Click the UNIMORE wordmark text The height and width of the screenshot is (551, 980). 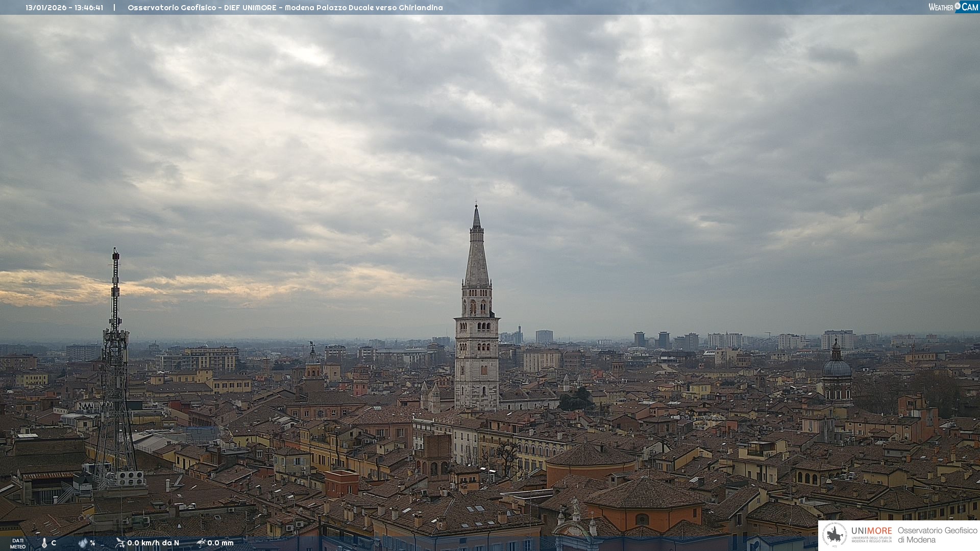[x=871, y=531]
